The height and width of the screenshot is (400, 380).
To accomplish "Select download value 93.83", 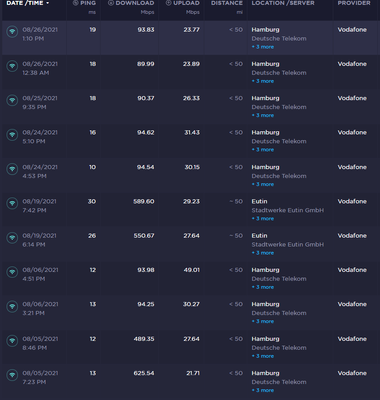I will (146, 30).
